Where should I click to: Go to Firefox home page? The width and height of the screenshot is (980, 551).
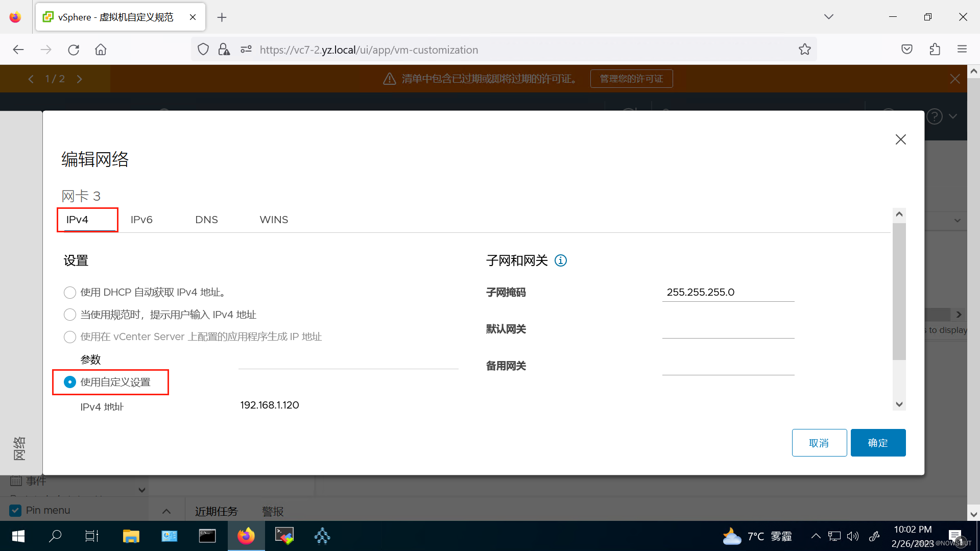(x=101, y=50)
